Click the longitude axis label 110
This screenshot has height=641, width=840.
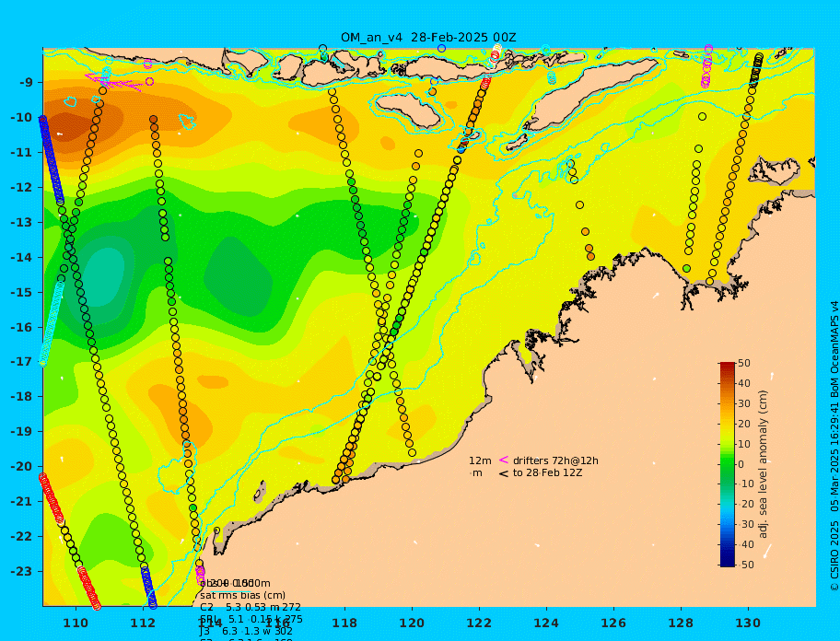pyautogui.click(x=76, y=624)
